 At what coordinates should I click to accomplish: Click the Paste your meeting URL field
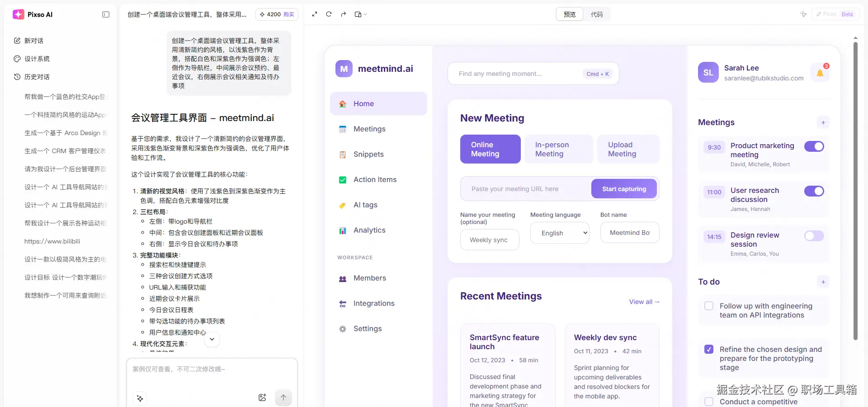pyautogui.click(x=526, y=189)
